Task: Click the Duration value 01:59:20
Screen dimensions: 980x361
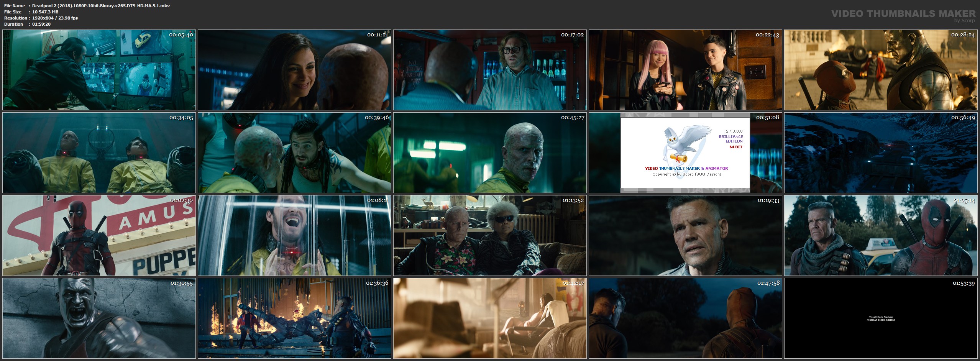Action: [41, 24]
